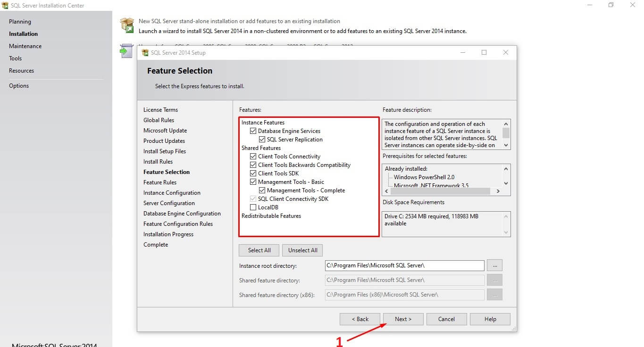Uncheck Client Tools Backwards Compatibility
This screenshot has height=347, width=644.
(253, 165)
